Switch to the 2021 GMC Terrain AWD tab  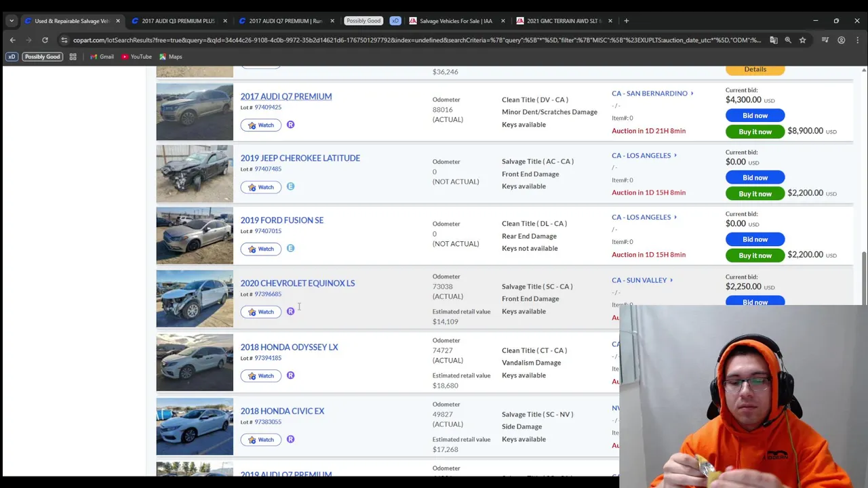coord(563,21)
